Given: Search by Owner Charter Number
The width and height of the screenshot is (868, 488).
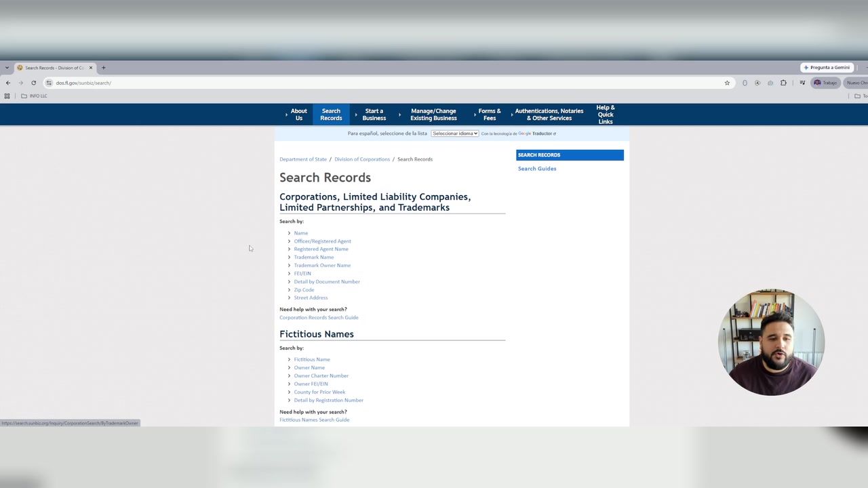Looking at the screenshot, I should coord(321,376).
